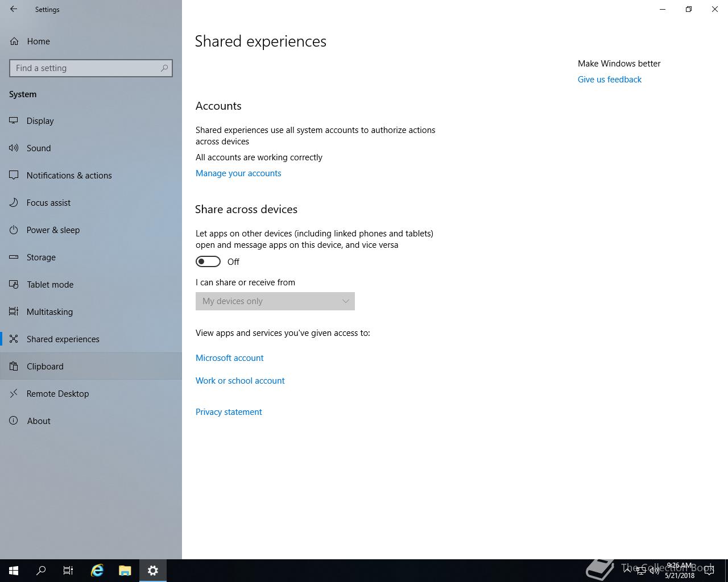Screen dimensions: 728x582
Task: Show hidden system tray icons
Action: (627, 570)
